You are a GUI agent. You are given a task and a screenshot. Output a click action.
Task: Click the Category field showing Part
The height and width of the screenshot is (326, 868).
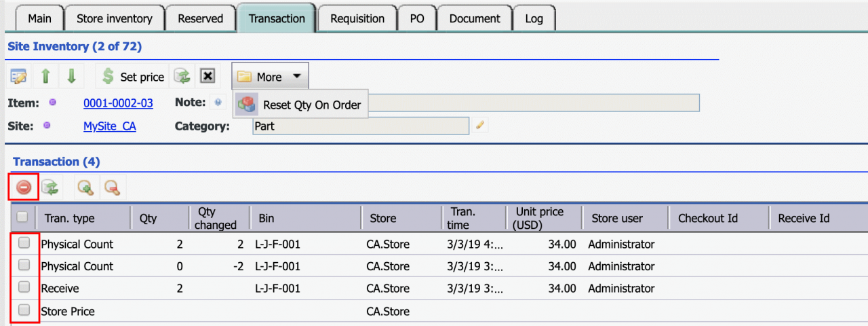361,126
